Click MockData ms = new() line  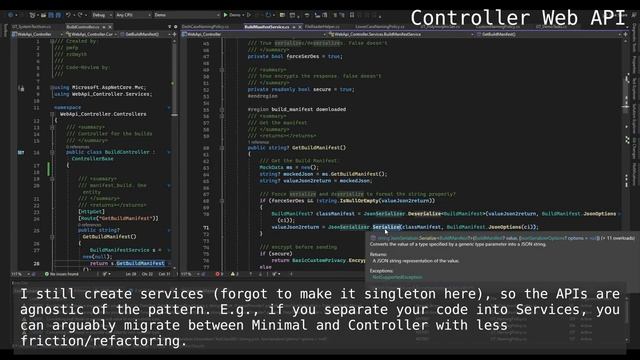coord(289,167)
